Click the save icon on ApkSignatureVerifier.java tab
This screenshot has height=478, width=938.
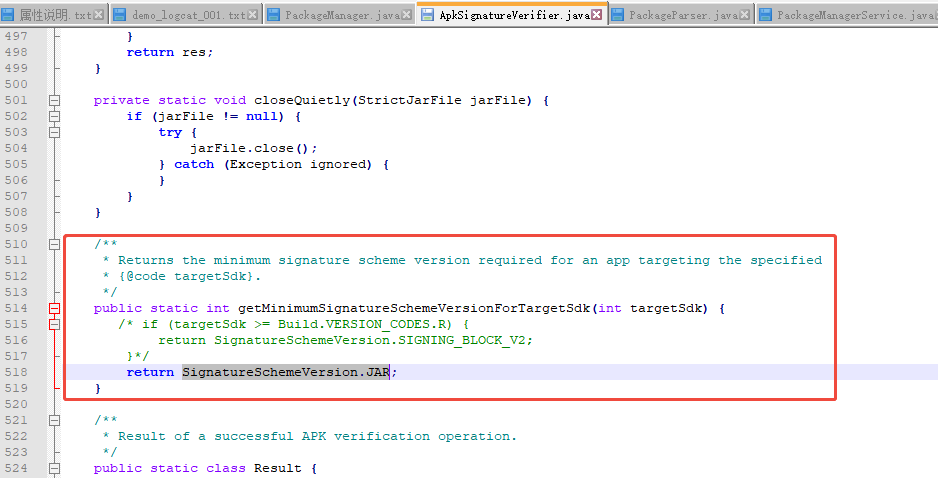[427, 15]
